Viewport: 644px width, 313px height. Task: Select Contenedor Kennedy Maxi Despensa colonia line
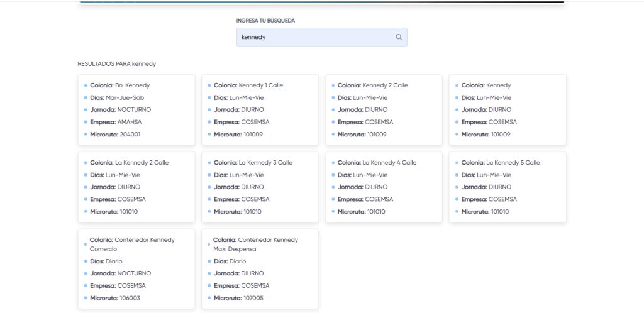pyautogui.click(x=255, y=244)
